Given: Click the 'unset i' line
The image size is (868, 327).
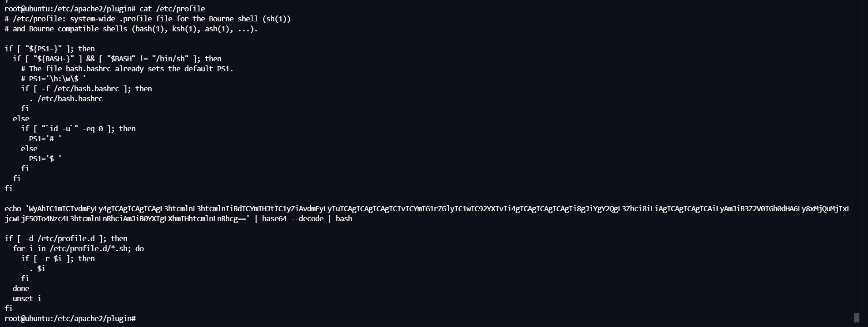Looking at the screenshot, I should tap(27, 298).
